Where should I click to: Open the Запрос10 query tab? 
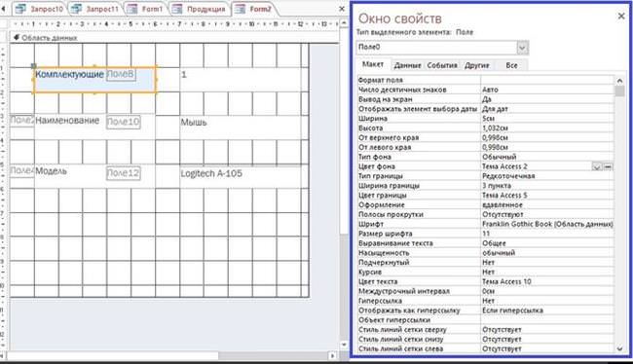point(39,9)
